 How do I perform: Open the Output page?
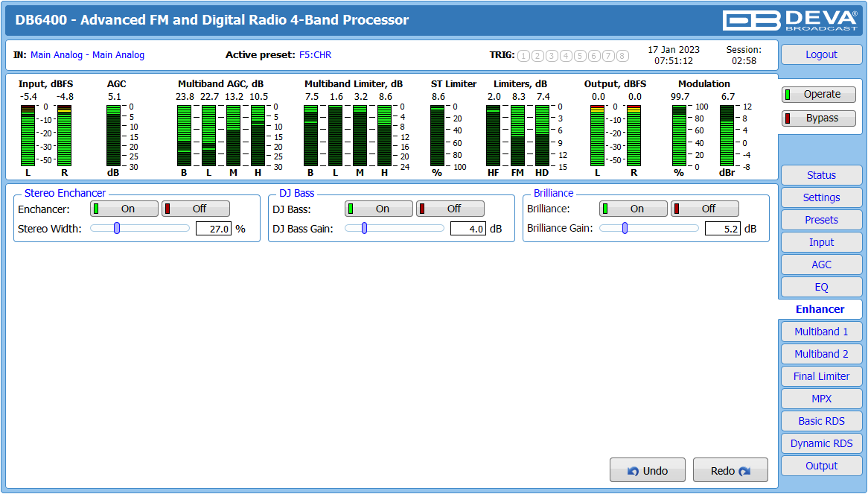pyautogui.click(x=822, y=466)
